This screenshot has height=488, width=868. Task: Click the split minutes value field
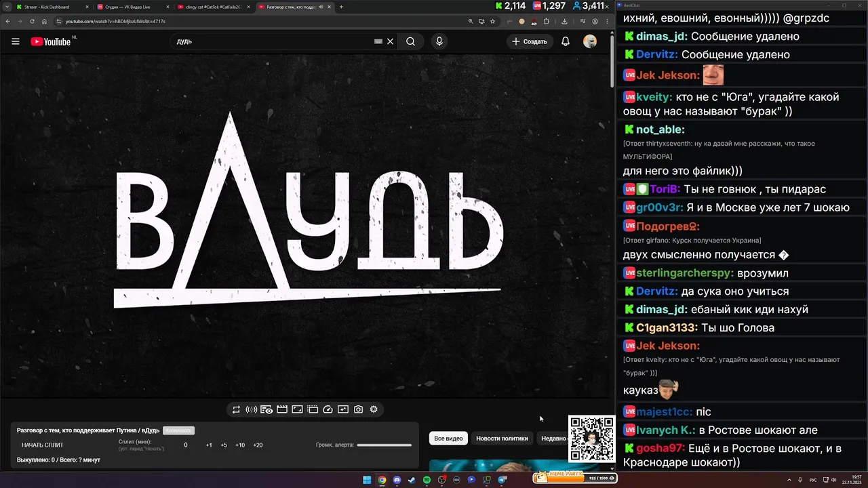point(186,445)
